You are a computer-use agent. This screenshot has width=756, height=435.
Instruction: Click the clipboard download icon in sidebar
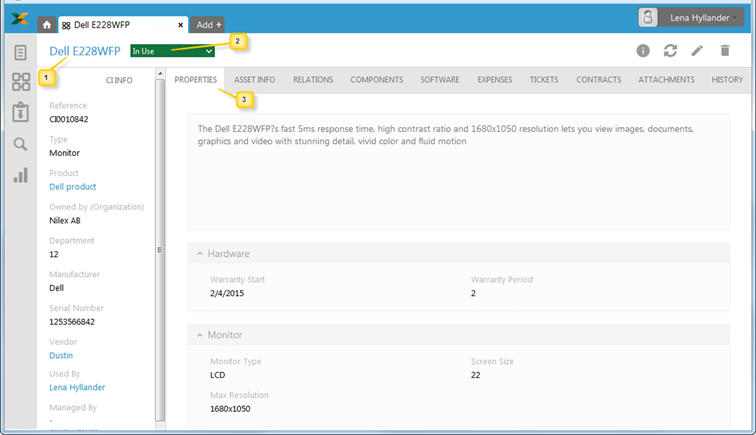point(20,112)
